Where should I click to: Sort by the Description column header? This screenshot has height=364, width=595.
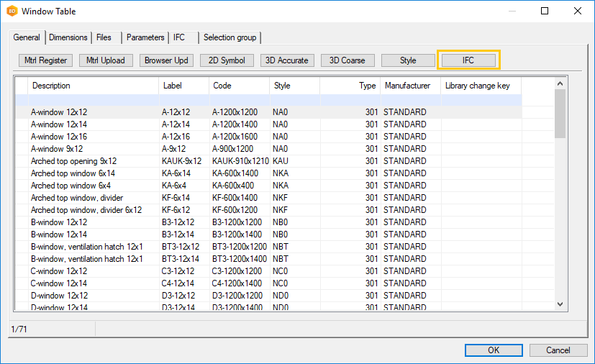[94, 86]
